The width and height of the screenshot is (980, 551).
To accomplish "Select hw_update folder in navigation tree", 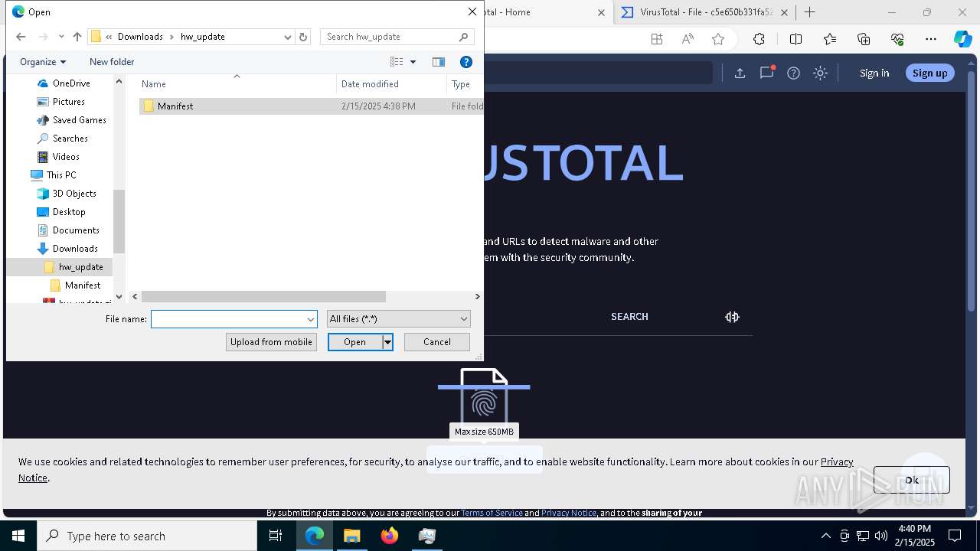I will point(80,267).
